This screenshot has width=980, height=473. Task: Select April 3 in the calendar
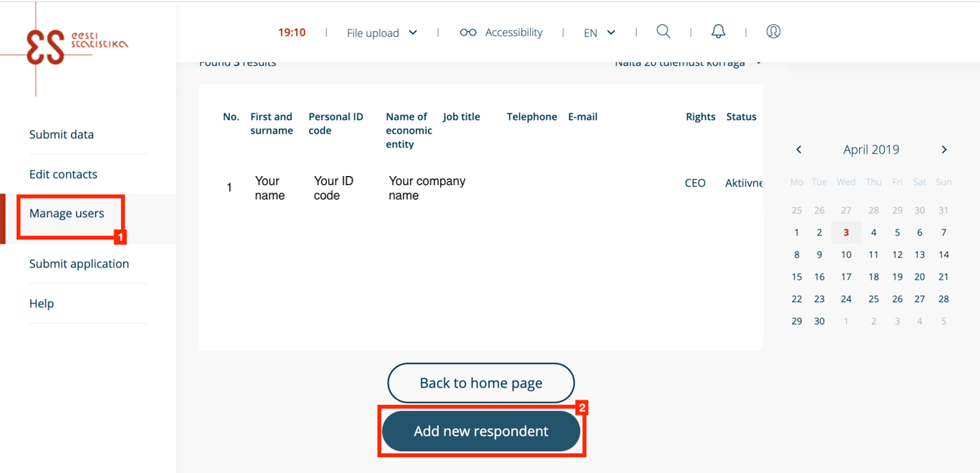[846, 232]
